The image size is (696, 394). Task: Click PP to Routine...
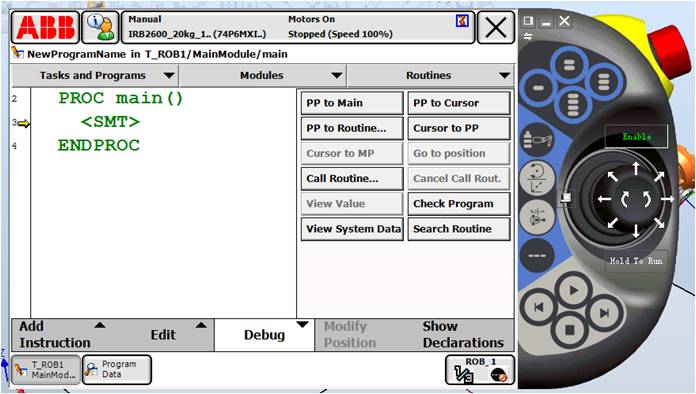(x=352, y=128)
